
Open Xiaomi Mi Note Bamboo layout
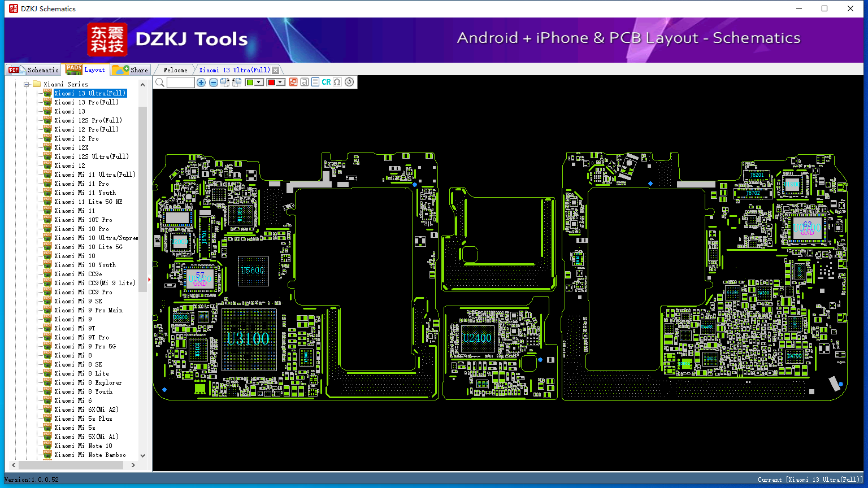tap(90, 455)
